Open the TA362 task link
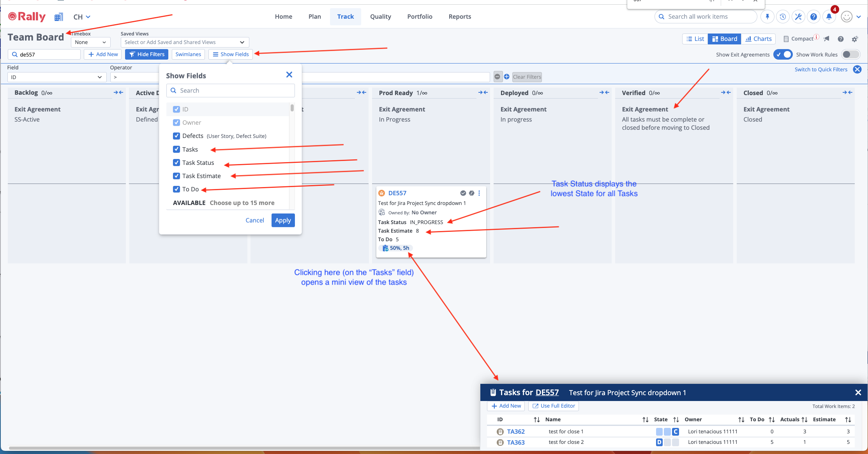The width and height of the screenshot is (868, 454). [x=515, y=431]
